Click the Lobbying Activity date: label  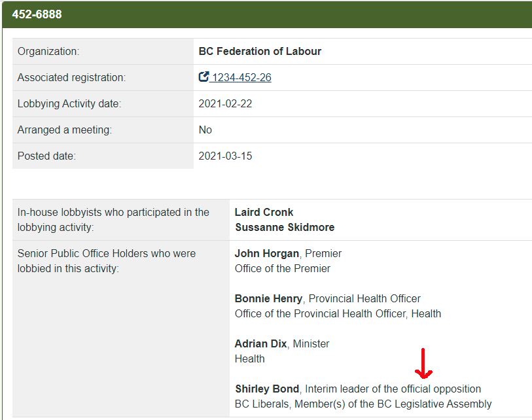tap(69, 103)
